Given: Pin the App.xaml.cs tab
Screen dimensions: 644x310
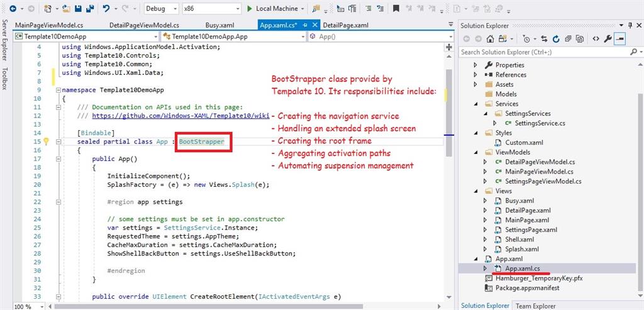Looking at the screenshot, I should click(x=305, y=25).
